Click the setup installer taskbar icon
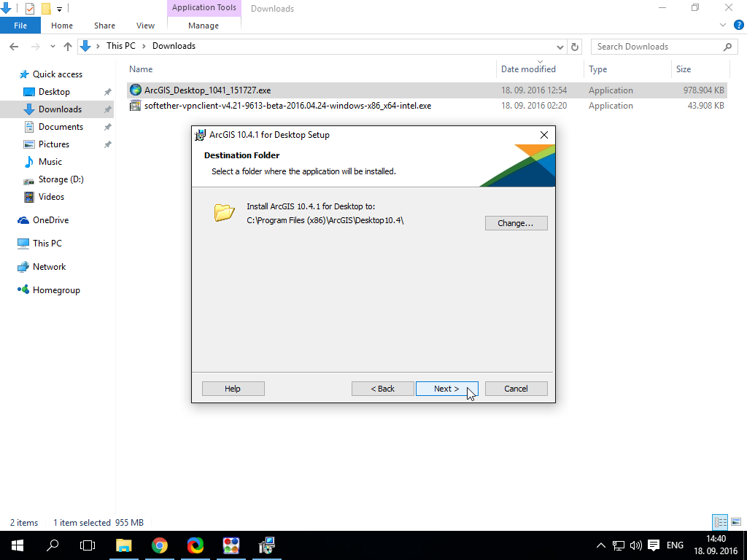Viewport: 747px width, 560px height. (x=266, y=545)
